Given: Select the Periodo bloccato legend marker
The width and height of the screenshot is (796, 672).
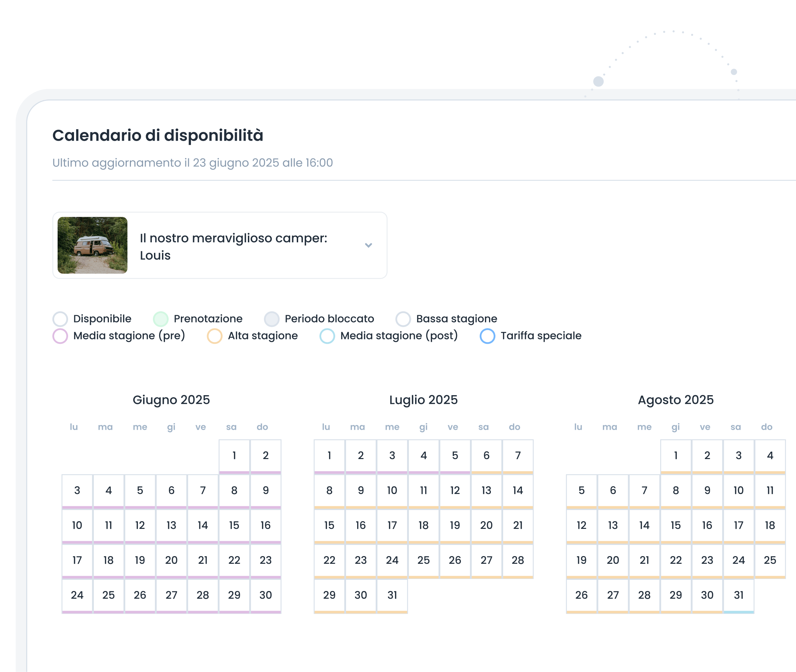Looking at the screenshot, I should tap(272, 319).
